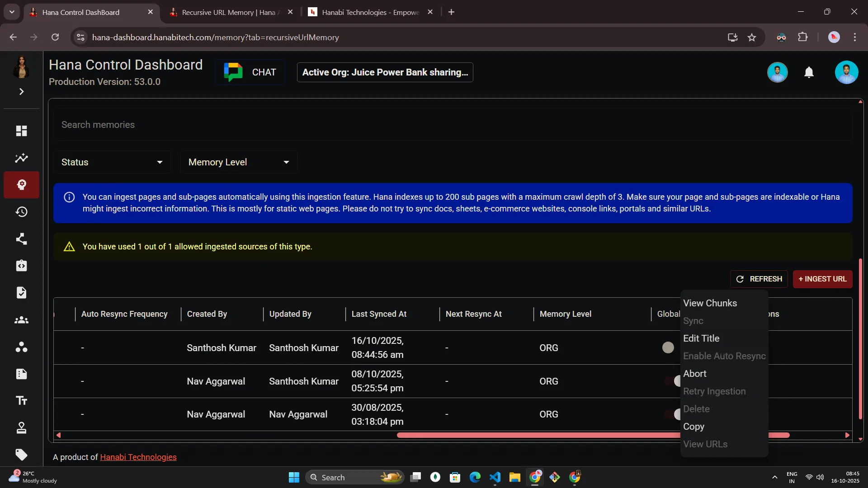Toggle the Global switch in second row
The image size is (868, 488).
(673, 381)
